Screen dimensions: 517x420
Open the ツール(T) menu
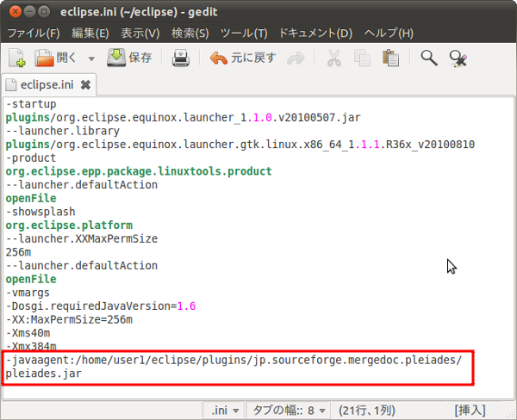[x=244, y=33]
